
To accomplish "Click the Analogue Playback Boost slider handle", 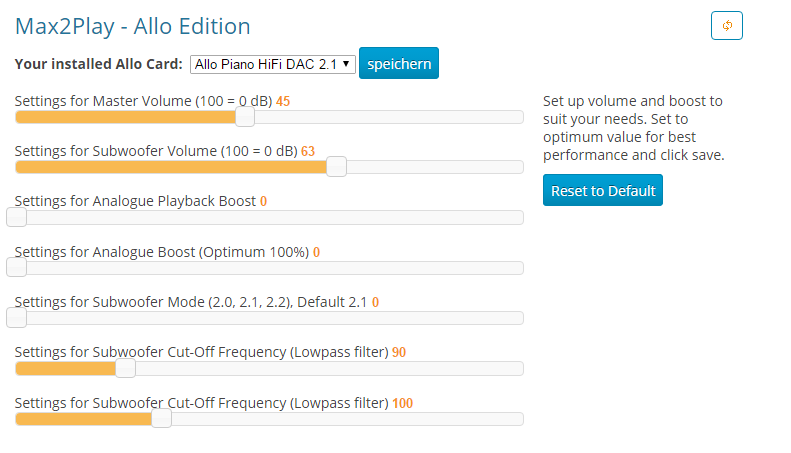I will (16, 217).
